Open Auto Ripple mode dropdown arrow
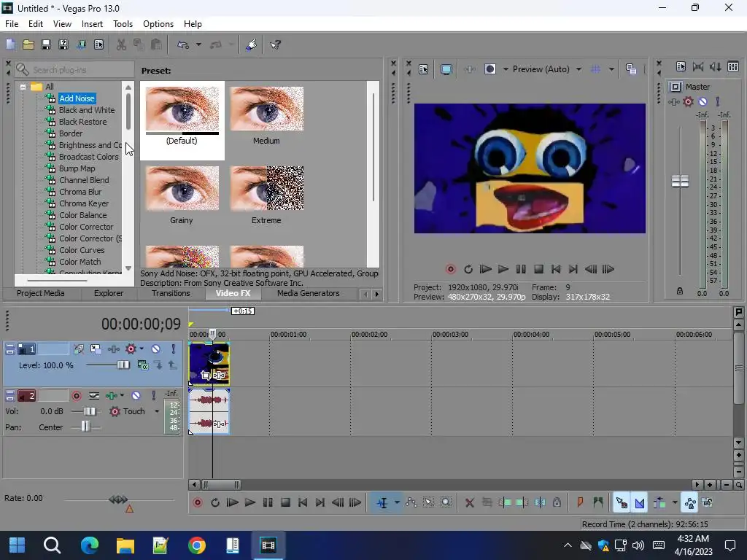This screenshot has width=747, height=560. point(675,502)
